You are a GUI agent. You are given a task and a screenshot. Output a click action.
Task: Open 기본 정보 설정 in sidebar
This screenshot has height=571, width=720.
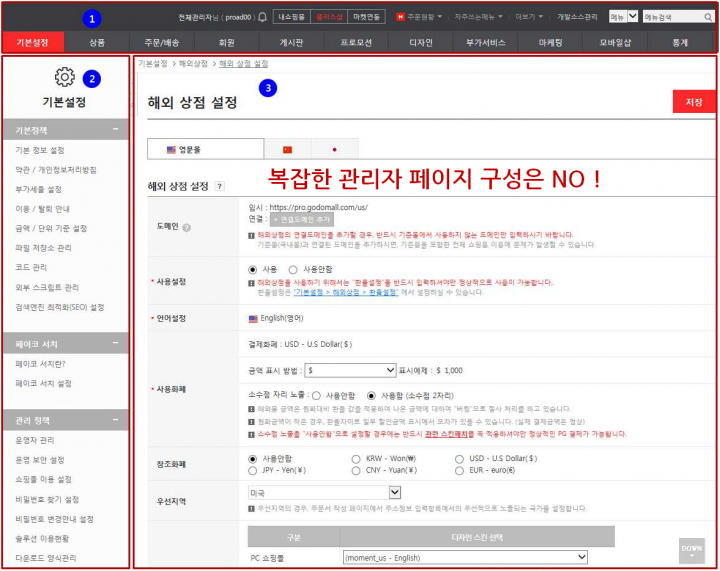click(x=40, y=150)
